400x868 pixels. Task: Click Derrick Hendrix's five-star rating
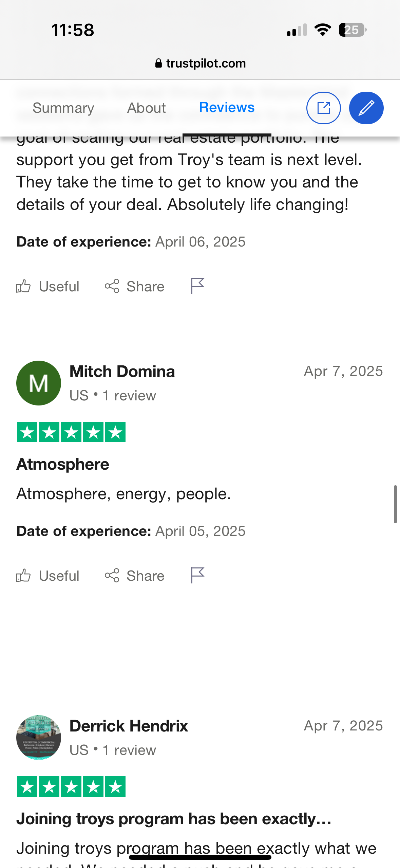point(71,786)
